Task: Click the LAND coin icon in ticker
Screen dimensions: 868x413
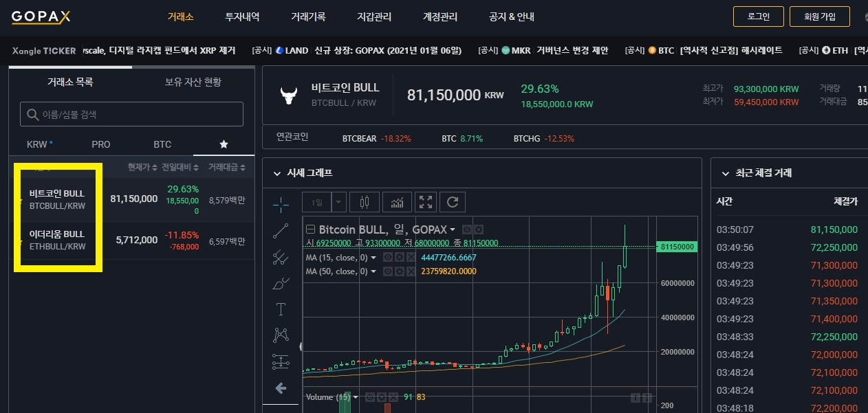Action: [x=280, y=50]
